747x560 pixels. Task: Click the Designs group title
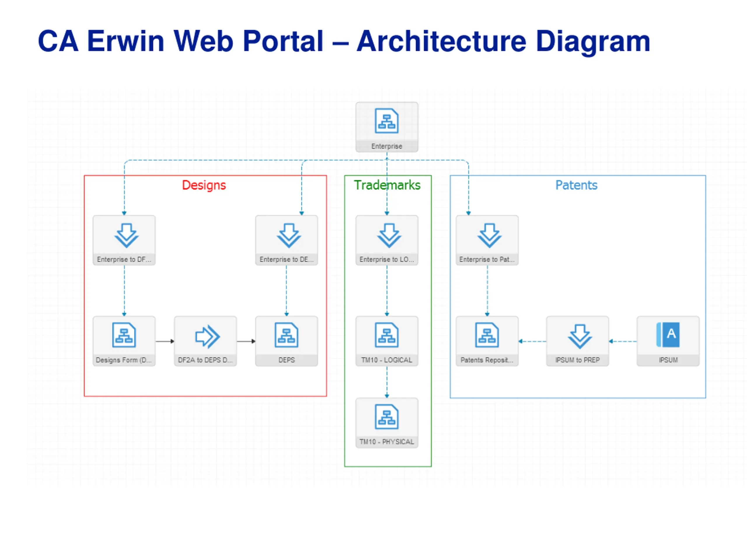[204, 185]
